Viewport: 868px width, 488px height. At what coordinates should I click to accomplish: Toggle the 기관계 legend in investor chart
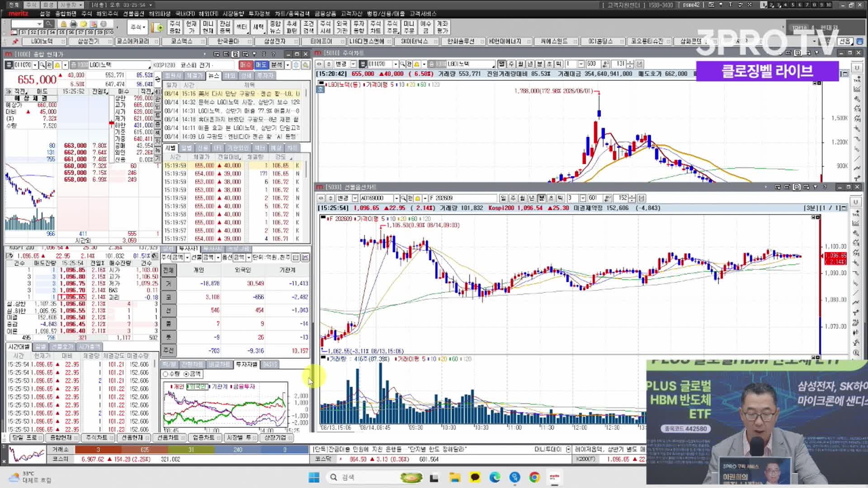pyautogui.click(x=218, y=387)
